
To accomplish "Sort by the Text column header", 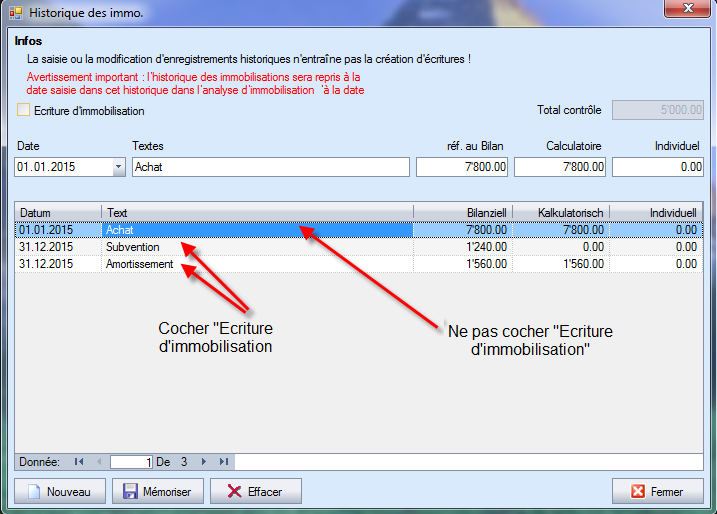I will (257, 213).
